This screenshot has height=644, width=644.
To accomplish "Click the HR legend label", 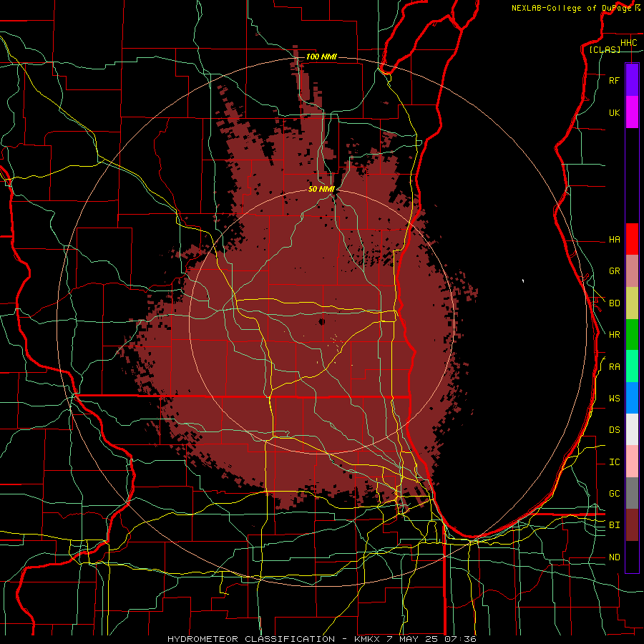I will click(614, 335).
